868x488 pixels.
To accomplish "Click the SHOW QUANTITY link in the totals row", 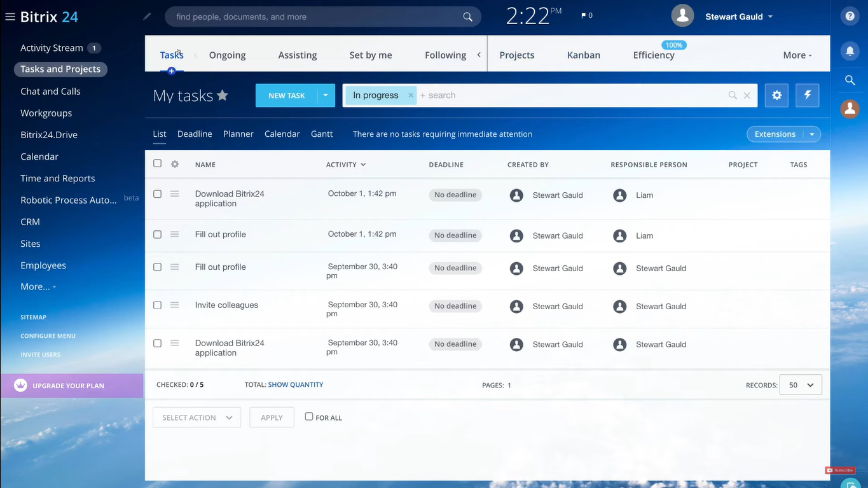I will pos(295,384).
